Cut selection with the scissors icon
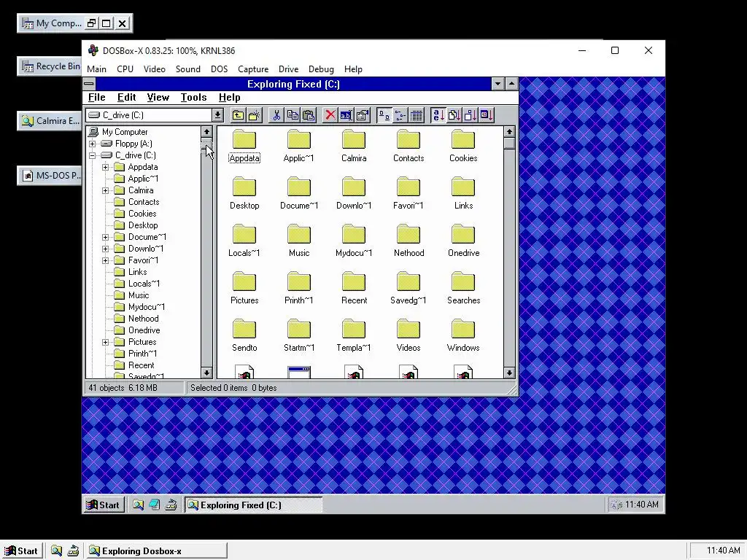 point(276,114)
